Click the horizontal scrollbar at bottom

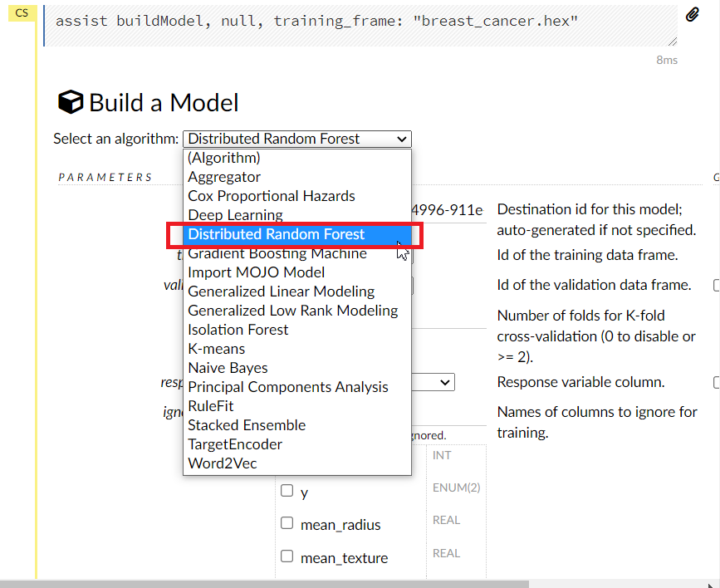(332, 583)
